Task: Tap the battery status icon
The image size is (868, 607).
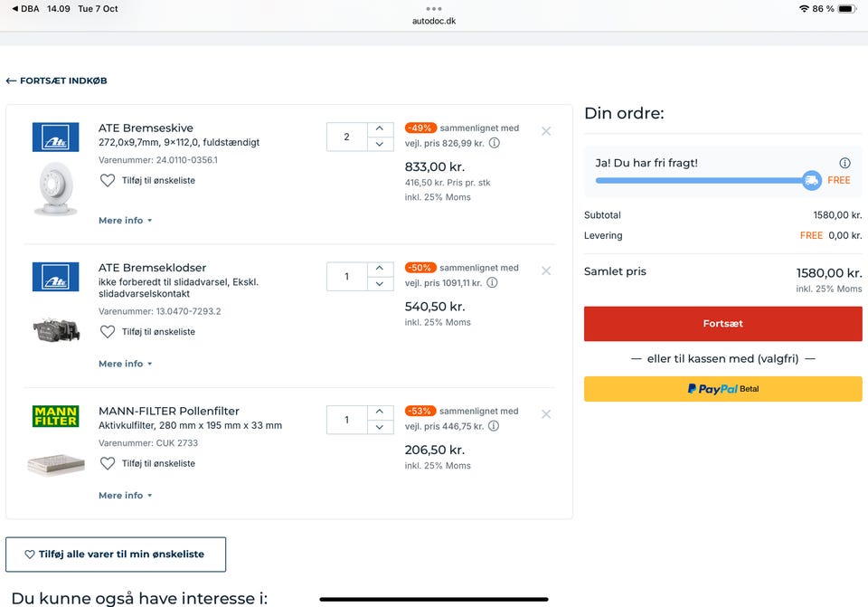Action: (847, 9)
